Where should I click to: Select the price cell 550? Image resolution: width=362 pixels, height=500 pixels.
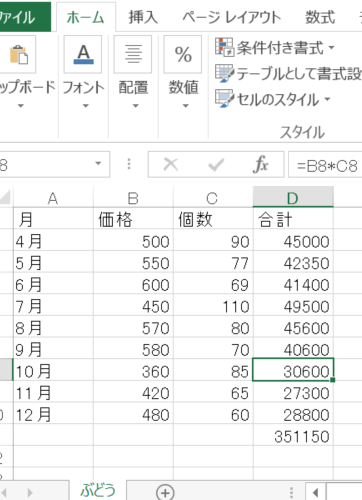click(133, 262)
